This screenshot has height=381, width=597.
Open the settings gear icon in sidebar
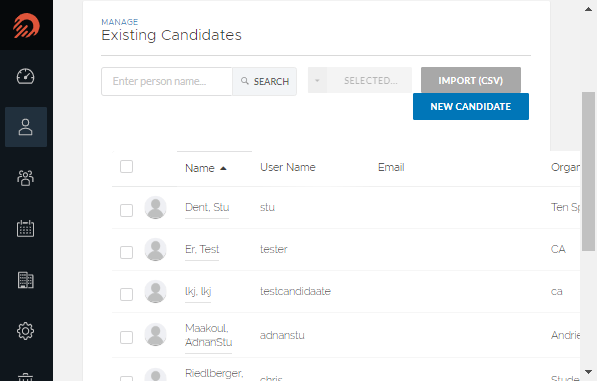[26, 331]
